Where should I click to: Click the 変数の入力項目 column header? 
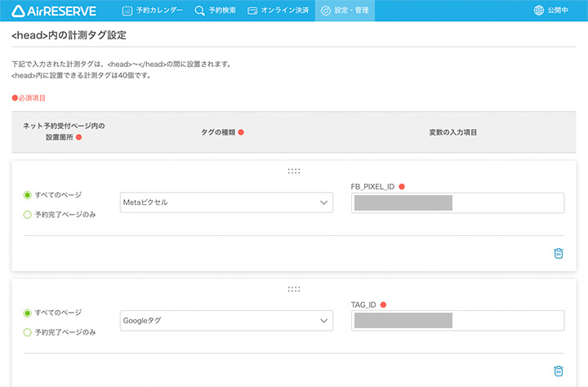point(453,132)
